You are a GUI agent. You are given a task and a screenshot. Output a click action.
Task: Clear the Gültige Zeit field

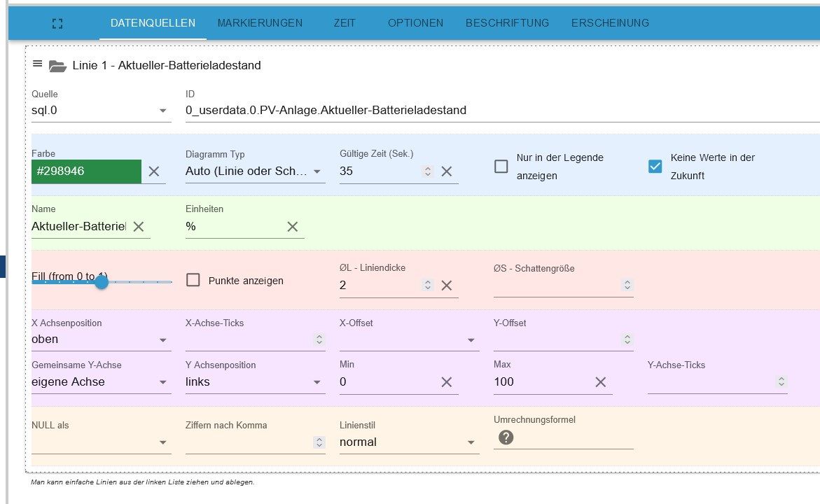click(447, 171)
